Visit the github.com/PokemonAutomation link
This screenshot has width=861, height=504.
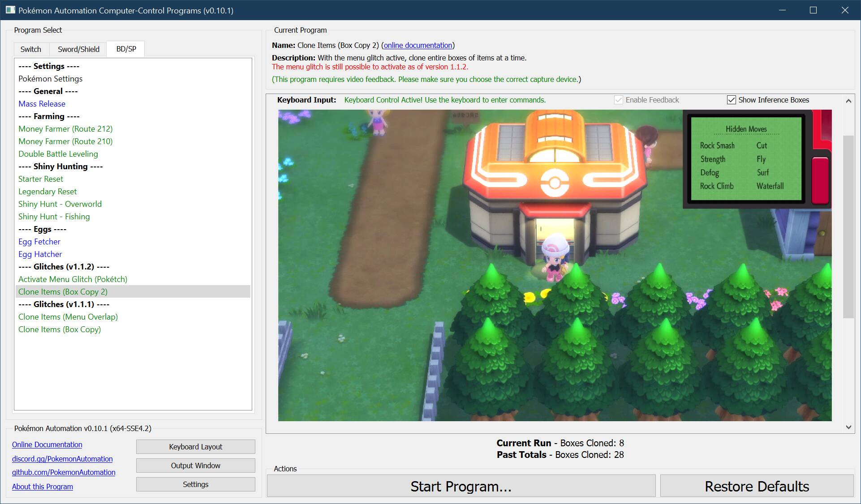coord(64,472)
